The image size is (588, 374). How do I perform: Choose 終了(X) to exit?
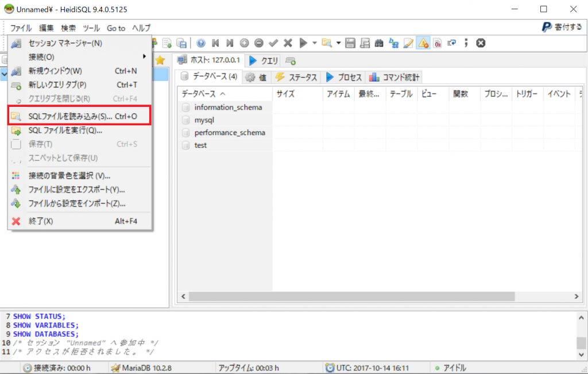[x=80, y=221]
